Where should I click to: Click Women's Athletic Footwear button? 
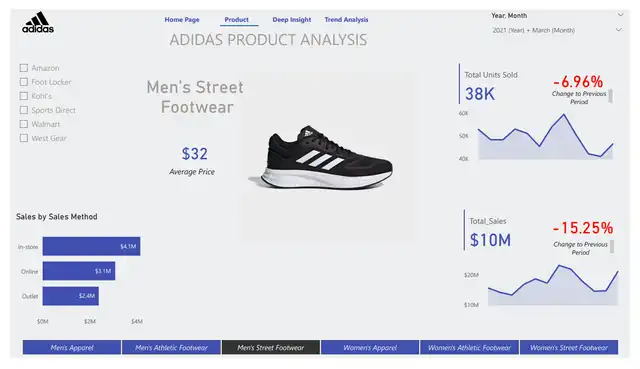click(x=469, y=347)
